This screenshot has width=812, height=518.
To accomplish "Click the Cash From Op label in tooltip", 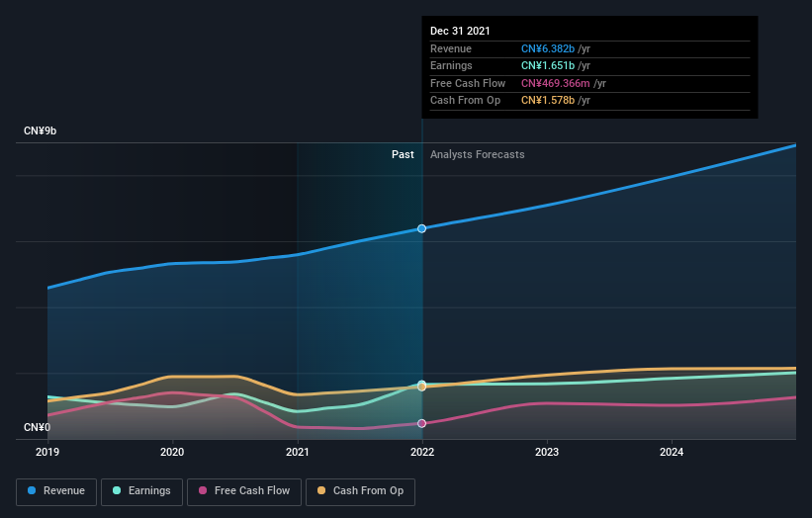I will pyautogui.click(x=465, y=101).
